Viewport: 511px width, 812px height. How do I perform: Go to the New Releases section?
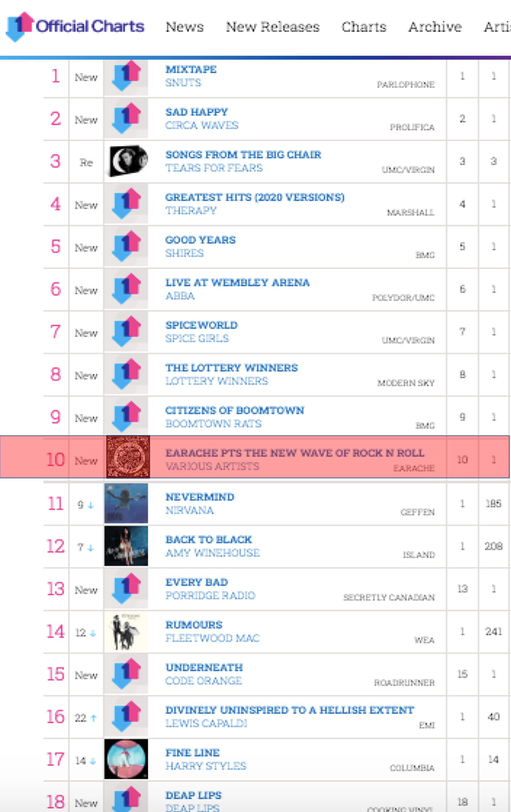[x=273, y=27]
